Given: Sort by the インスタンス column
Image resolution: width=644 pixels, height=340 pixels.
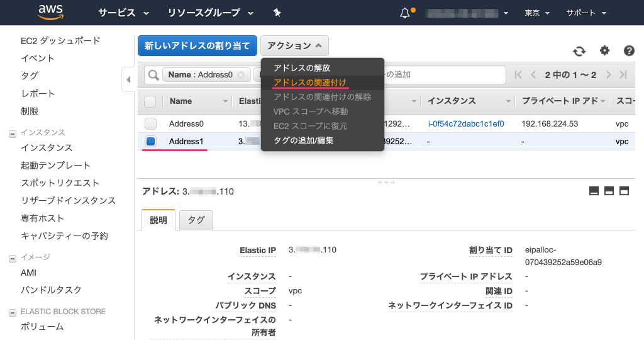Looking at the screenshot, I should [468, 101].
